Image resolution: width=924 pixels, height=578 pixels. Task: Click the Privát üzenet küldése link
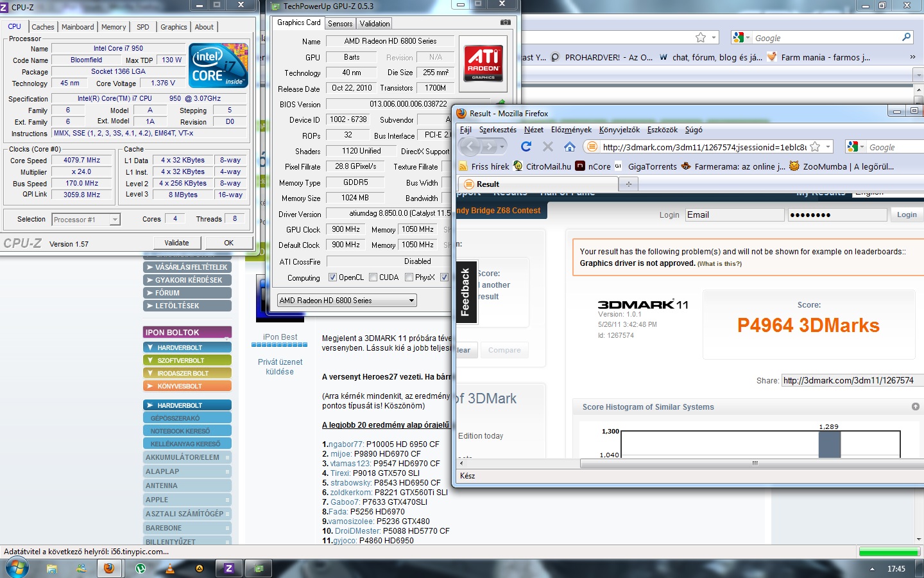click(280, 367)
